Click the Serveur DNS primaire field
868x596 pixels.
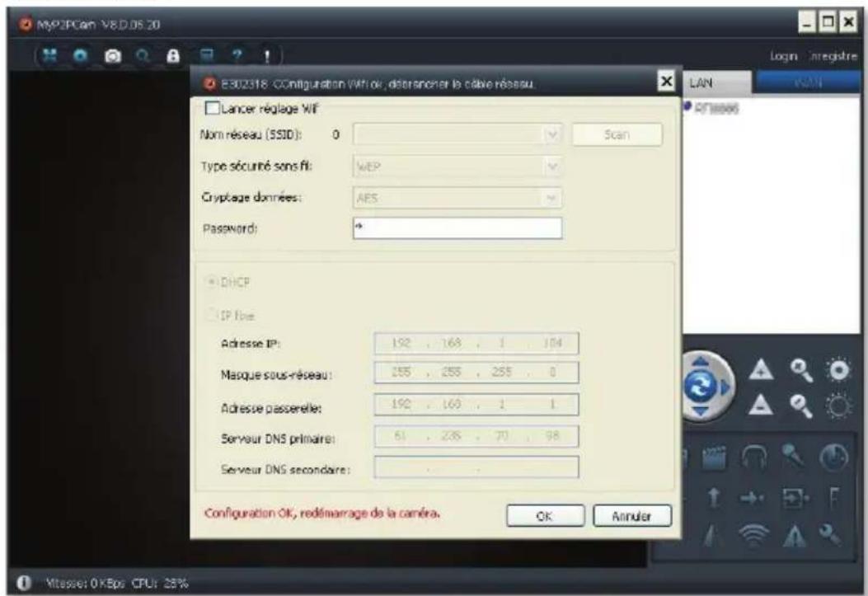476,436
